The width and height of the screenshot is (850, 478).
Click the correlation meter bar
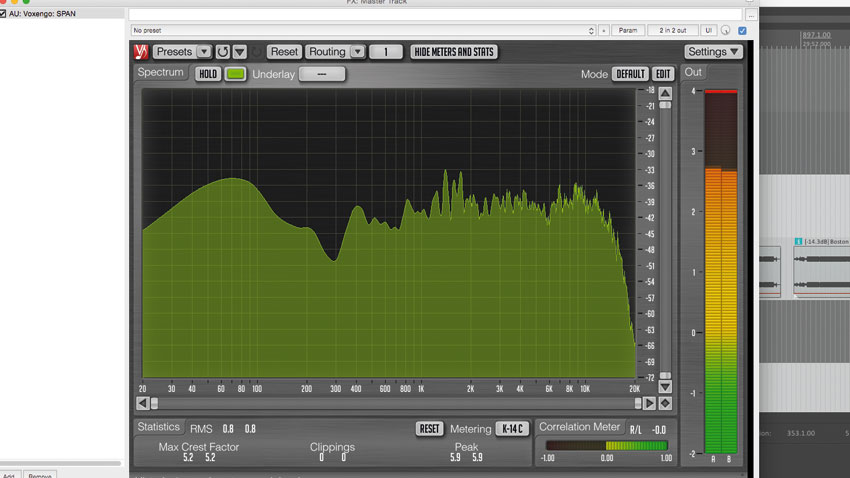(607, 445)
